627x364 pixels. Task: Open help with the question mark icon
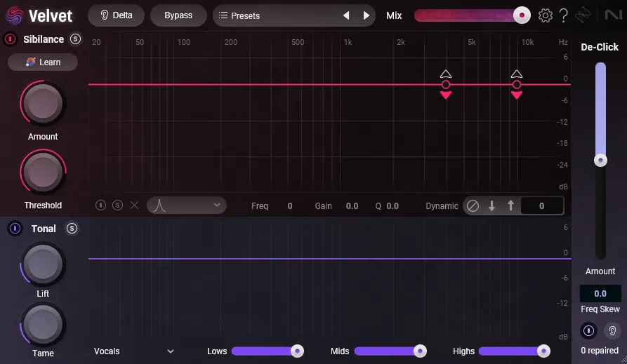pos(563,15)
